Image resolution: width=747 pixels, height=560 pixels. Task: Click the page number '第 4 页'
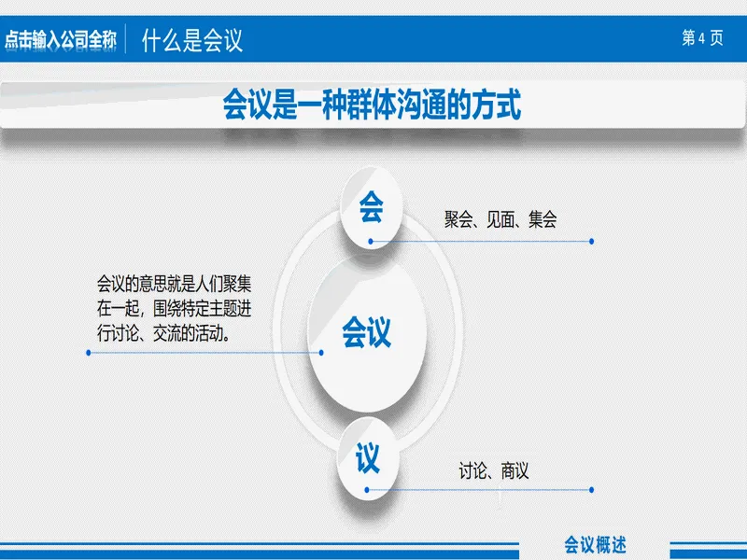pyautogui.click(x=703, y=37)
